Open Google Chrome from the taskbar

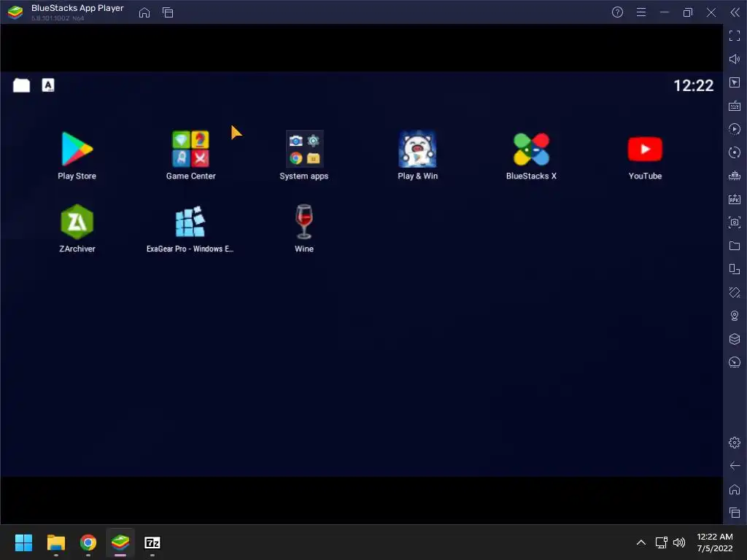tap(88, 542)
